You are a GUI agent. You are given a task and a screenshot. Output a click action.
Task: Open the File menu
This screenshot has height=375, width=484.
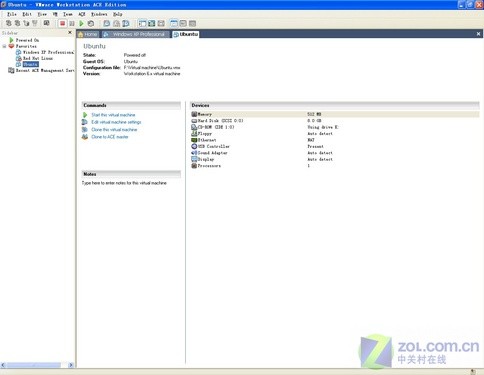(12, 14)
